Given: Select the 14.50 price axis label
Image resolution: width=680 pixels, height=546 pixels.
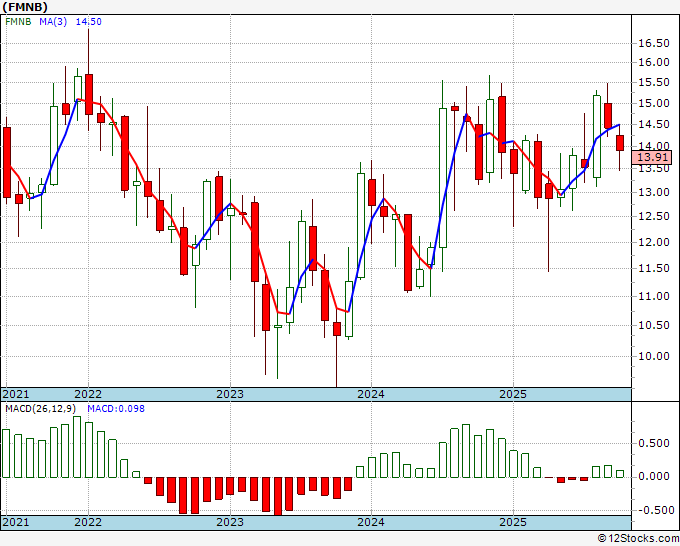Looking at the screenshot, I should pos(654,124).
